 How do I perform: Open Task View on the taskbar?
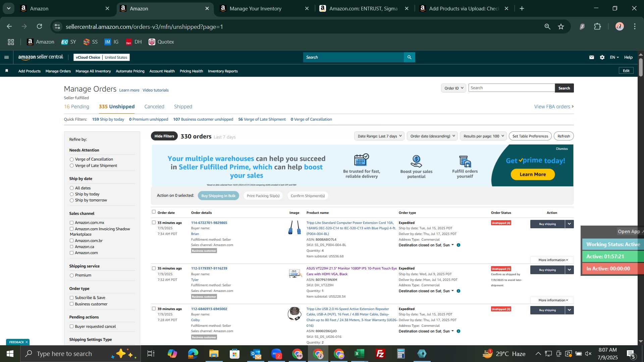pos(151,354)
